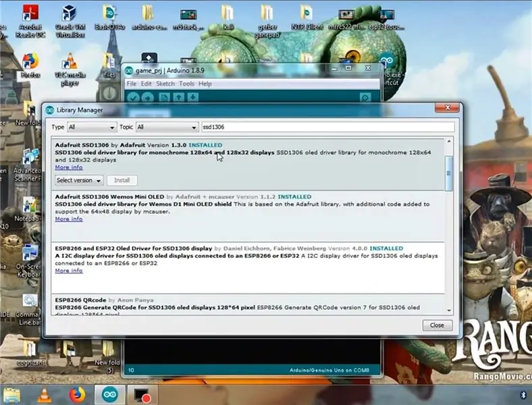Open the Help menu in Arduino window
Viewport: 532px width, 405px height.
205,84
